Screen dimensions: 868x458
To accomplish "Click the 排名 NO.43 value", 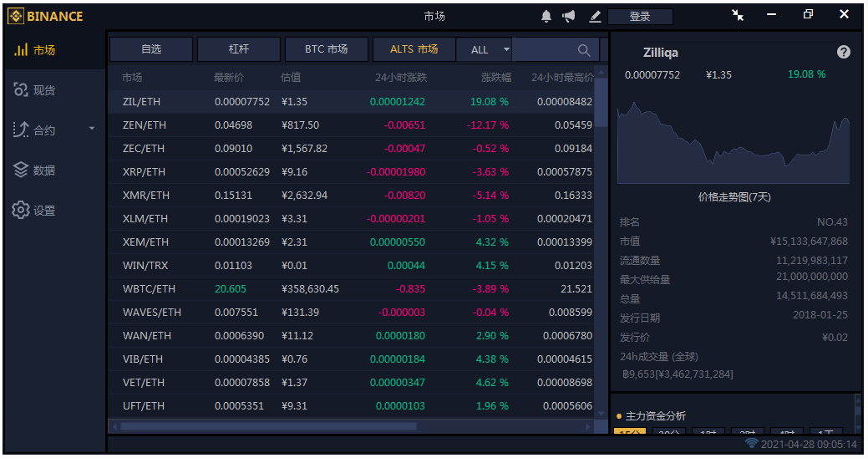I will click(832, 222).
